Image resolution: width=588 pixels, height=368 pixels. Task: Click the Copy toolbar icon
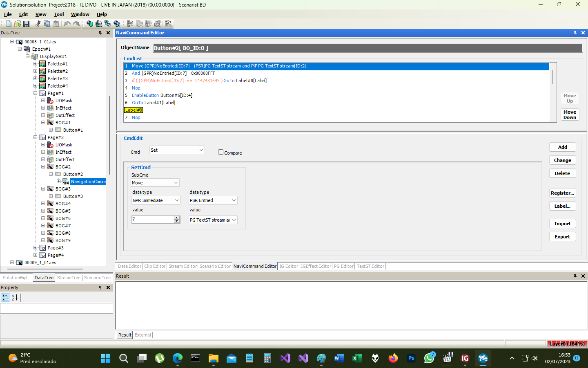tap(47, 24)
